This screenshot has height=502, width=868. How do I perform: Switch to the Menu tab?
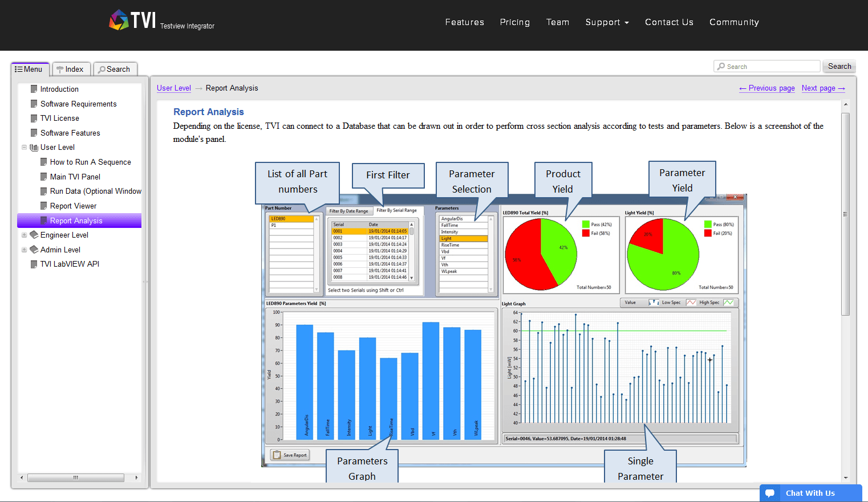(x=30, y=69)
